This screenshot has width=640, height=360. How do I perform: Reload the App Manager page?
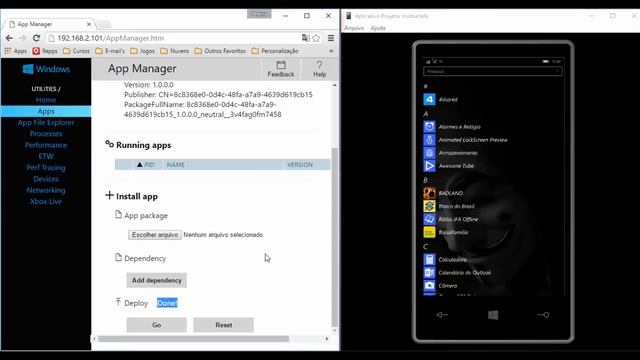pos(36,38)
